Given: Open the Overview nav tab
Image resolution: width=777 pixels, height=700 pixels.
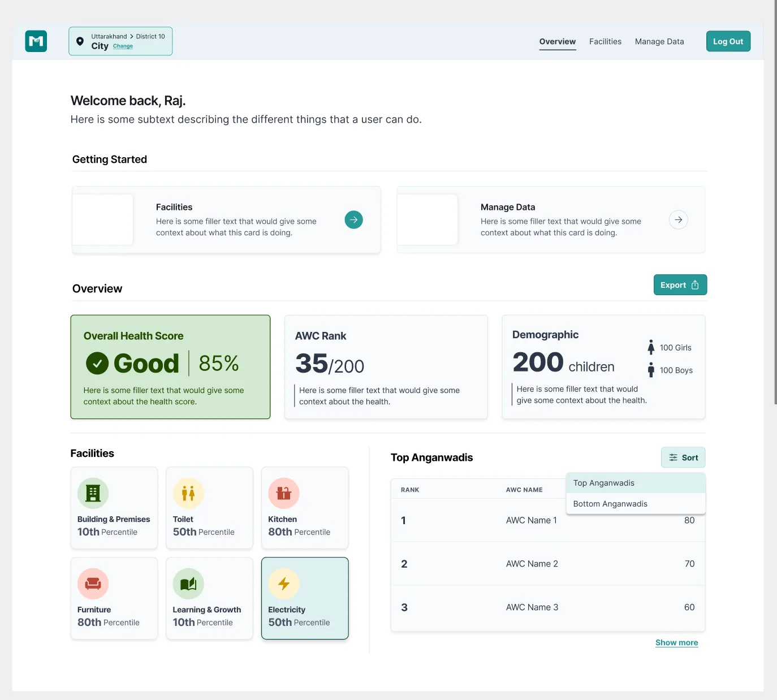Looking at the screenshot, I should pos(558,41).
